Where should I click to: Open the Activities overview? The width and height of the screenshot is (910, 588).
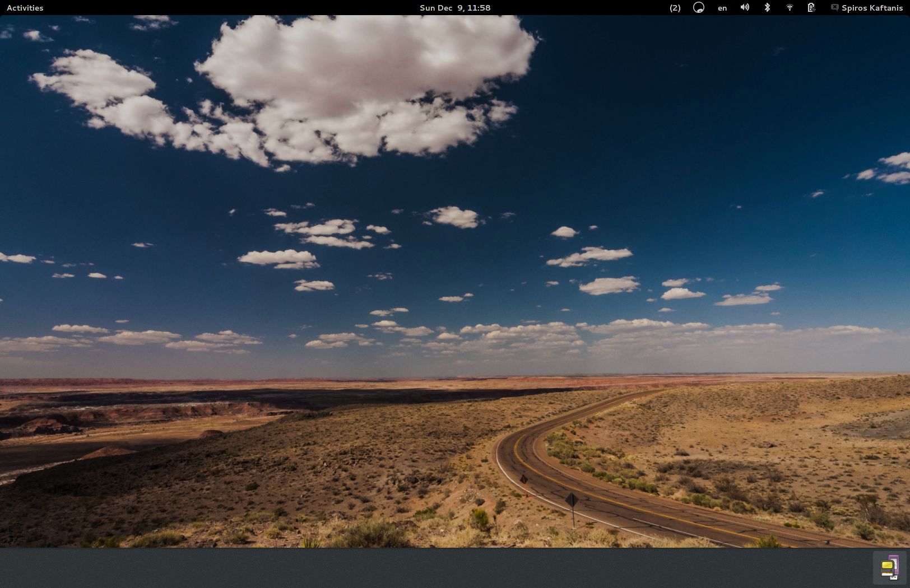coord(25,8)
